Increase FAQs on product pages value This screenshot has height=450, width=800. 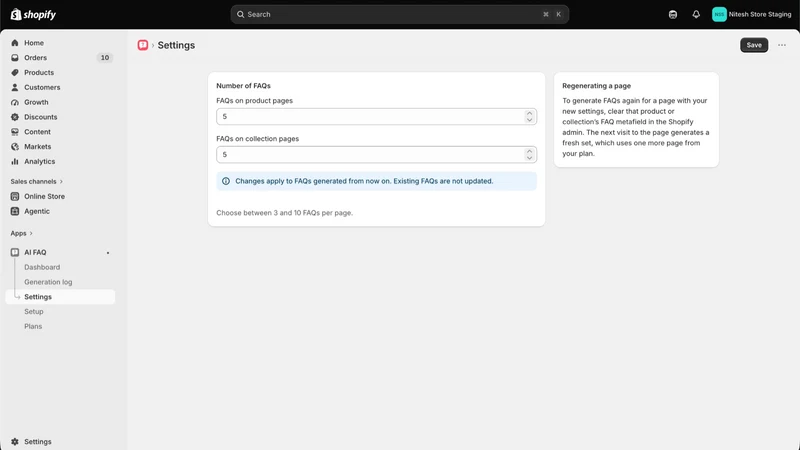pos(529,113)
